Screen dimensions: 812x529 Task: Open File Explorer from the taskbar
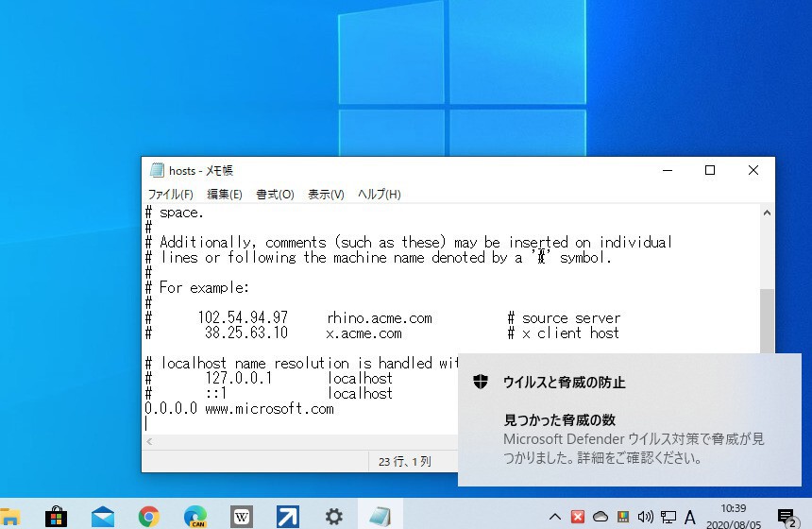(x=9, y=517)
